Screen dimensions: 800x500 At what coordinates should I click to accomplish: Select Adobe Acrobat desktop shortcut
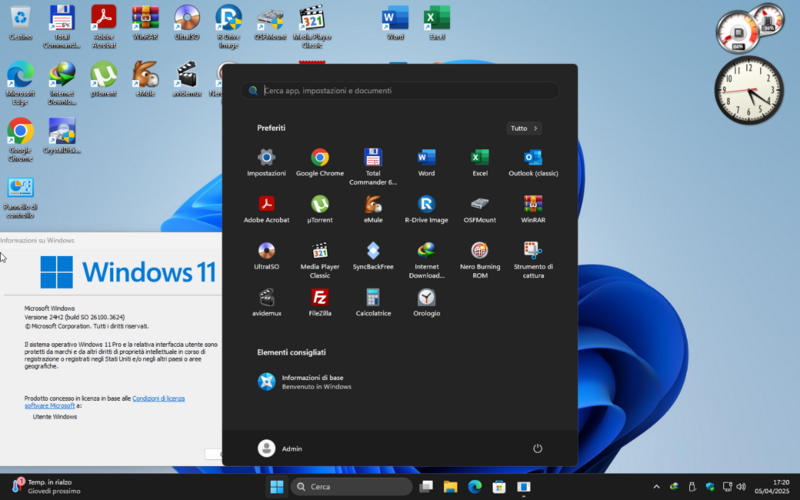[x=104, y=27]
